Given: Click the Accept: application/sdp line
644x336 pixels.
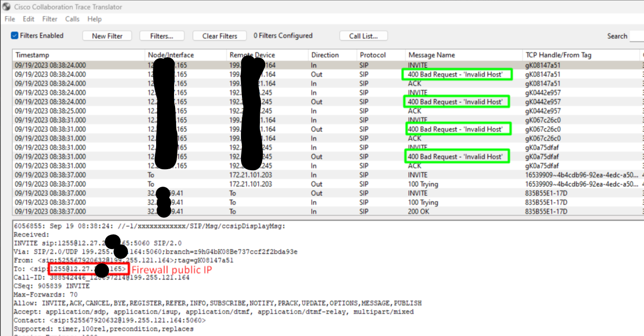Looking at the screenshot, I should tap(214, 312).
